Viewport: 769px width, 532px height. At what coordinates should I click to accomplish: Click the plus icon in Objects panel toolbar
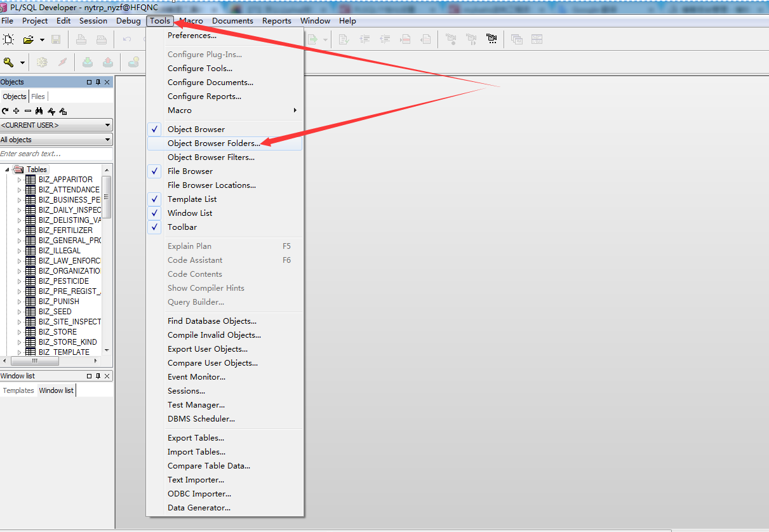coord(16,111)
